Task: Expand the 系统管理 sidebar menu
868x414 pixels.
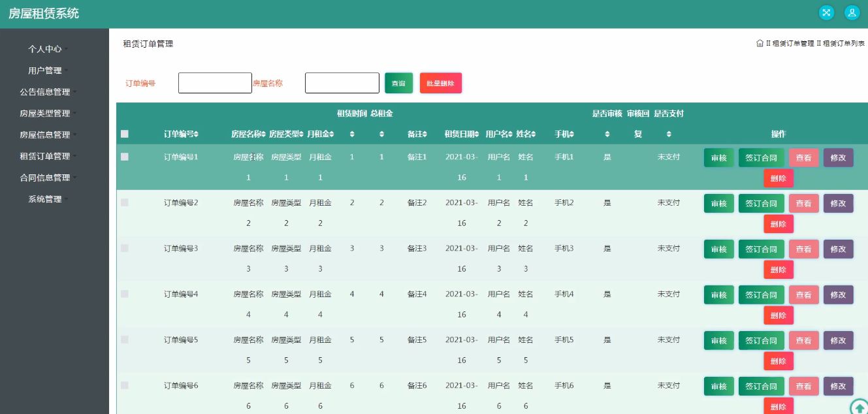Action: click(x=48, y=199)
